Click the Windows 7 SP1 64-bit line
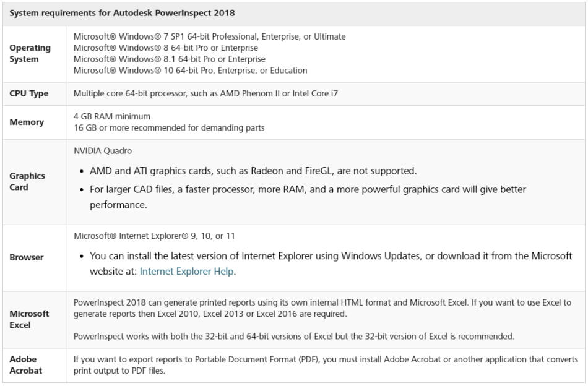 click(209, 36)
